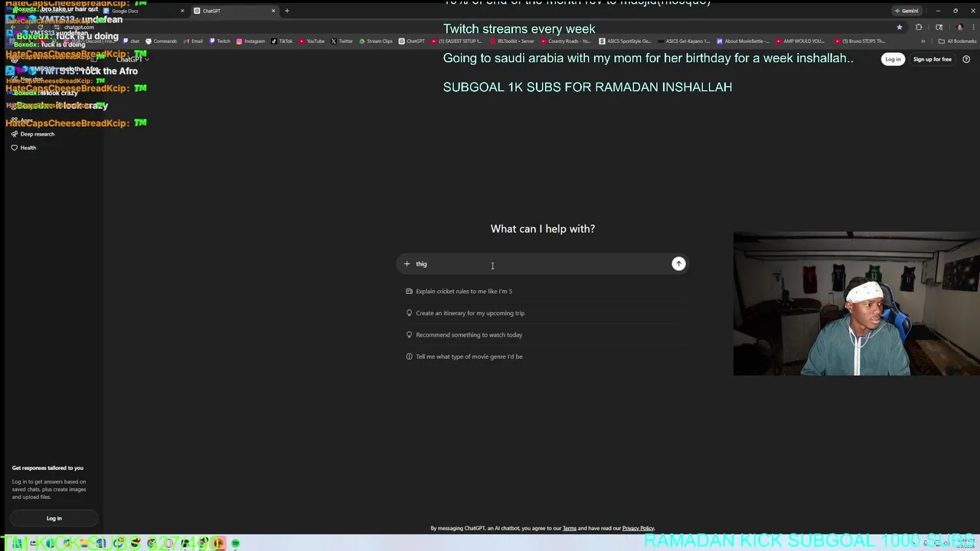Click 'Get responses tailored to you' text
The image size is (980, 551).
pyautogui.click(x=47, y=468)
